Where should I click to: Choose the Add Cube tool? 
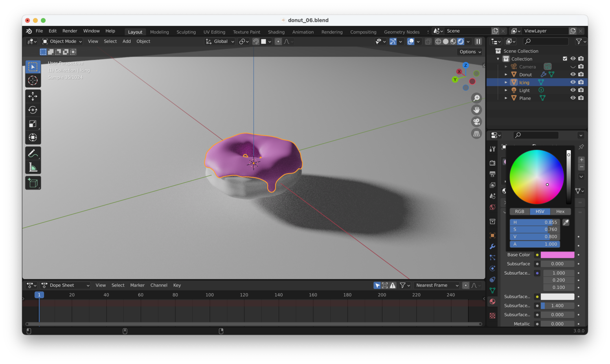tap(33, 183)
